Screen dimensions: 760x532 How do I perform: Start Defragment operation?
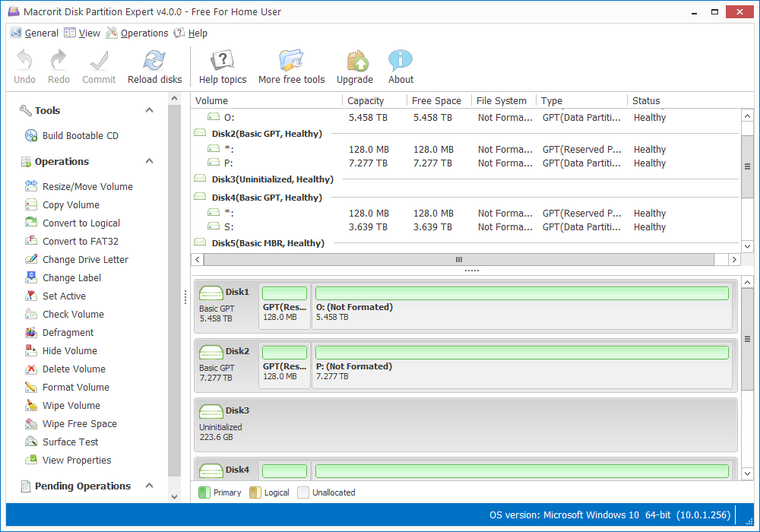59,332
